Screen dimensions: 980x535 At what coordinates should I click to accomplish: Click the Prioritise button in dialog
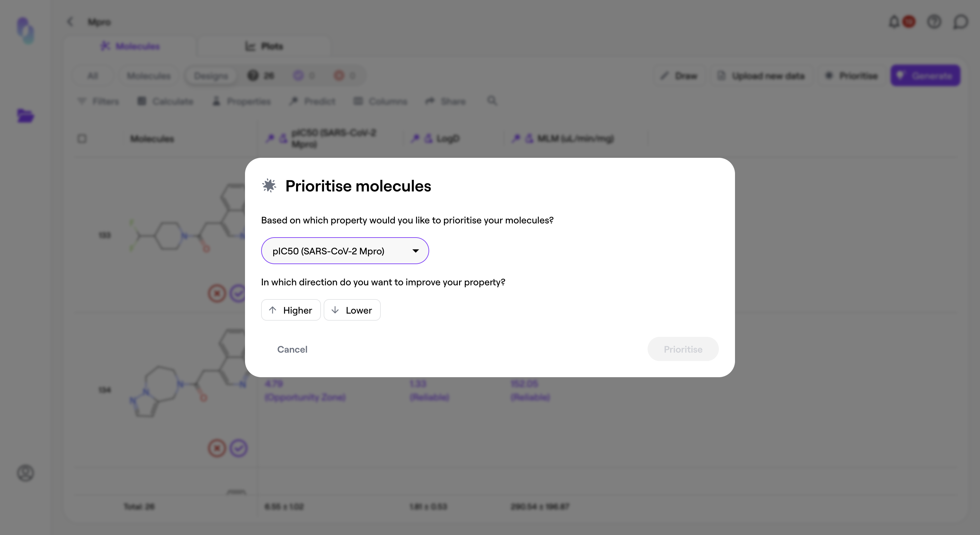tap(683, 349)
